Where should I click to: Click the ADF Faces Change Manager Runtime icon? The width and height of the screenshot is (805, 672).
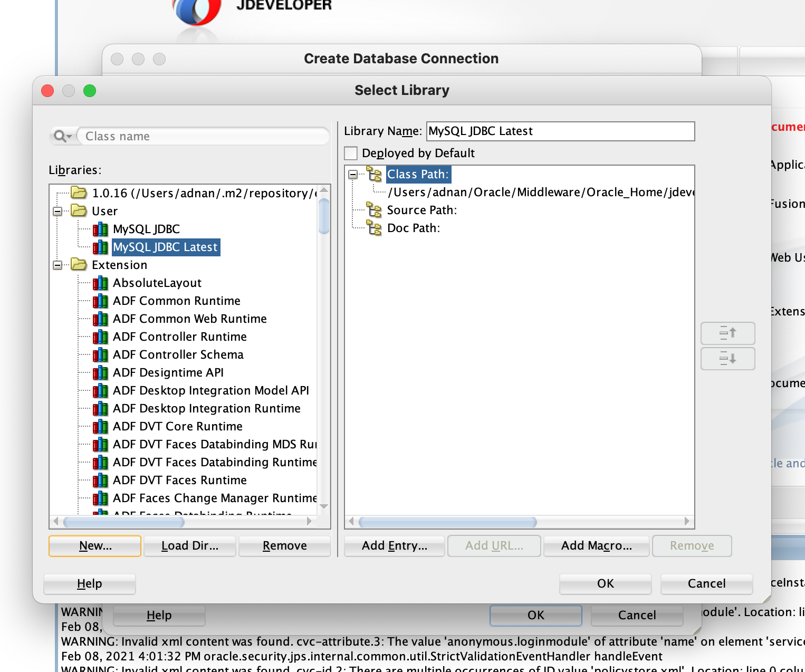pos(100,498)
